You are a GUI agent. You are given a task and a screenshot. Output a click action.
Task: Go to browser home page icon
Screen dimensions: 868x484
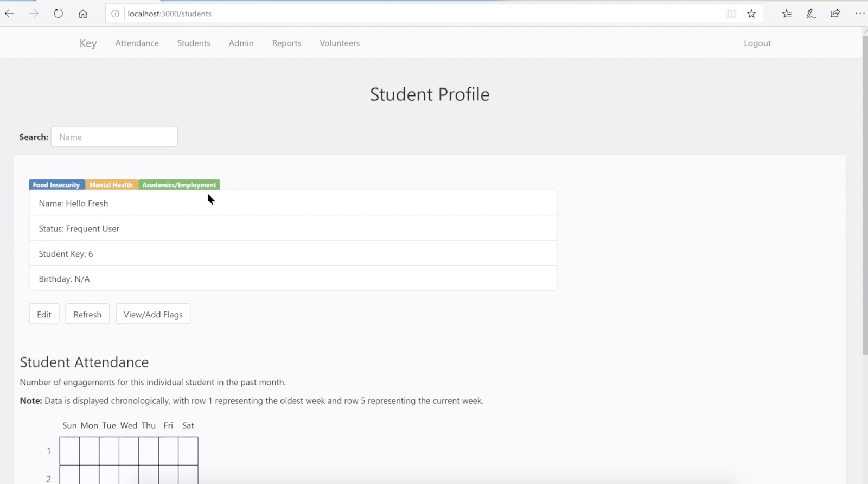[x=82, y=14]
